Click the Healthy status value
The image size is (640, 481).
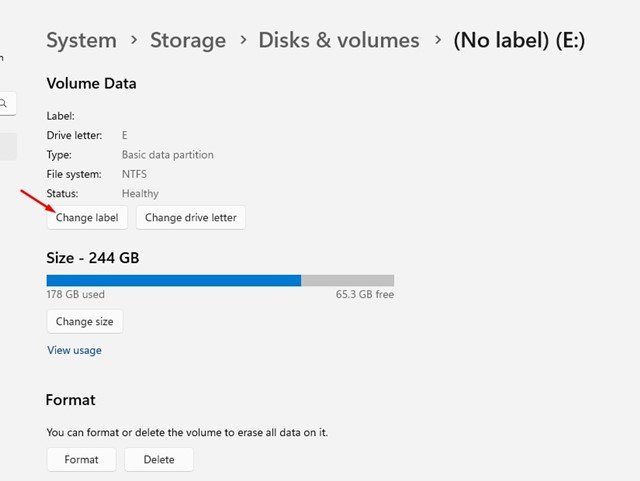coord(140,193)
